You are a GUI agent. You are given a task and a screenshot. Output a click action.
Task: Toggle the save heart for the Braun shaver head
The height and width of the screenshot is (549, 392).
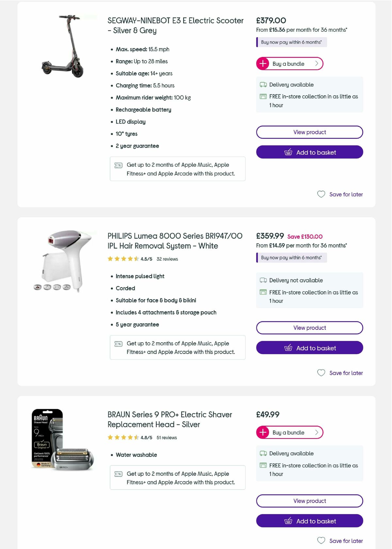click(321, 541)
